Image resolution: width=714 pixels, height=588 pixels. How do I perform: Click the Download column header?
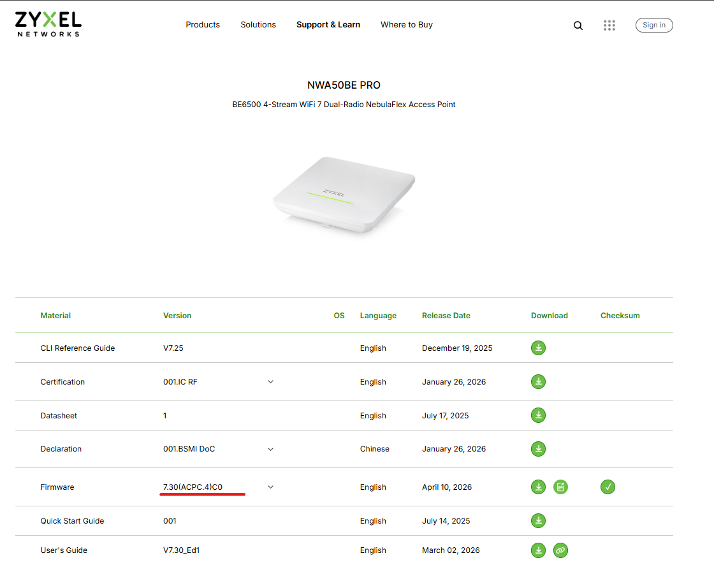(x=549, y=316)
